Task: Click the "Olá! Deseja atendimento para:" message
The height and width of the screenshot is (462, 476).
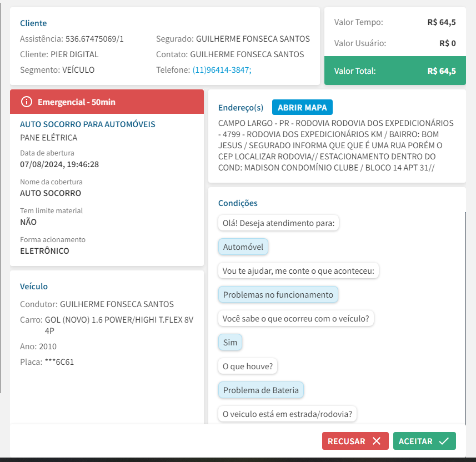Action: tap(279, 223)
